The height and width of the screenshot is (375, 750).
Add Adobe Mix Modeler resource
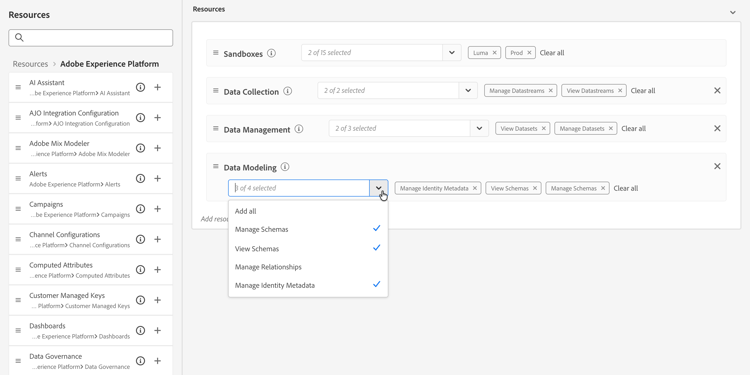tap(157, 148)
